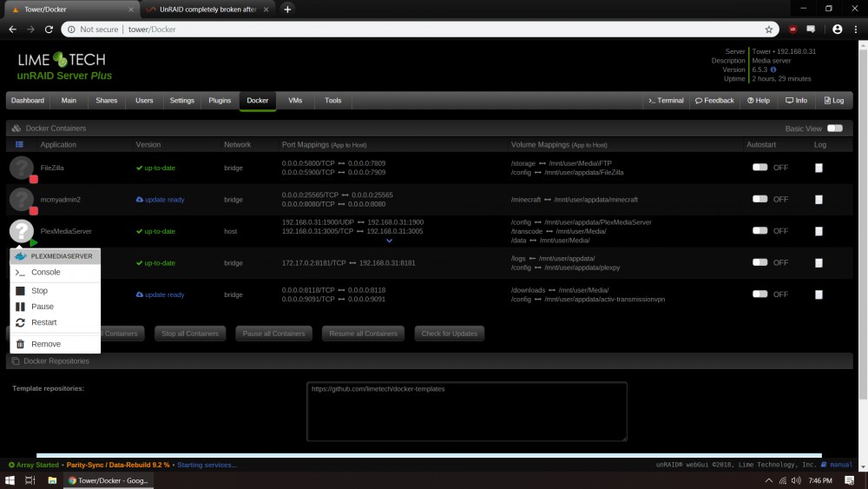Click the FileZilla container icon
Image resolution: width=868 pixels, height=489 pixels.
point(22,168)
